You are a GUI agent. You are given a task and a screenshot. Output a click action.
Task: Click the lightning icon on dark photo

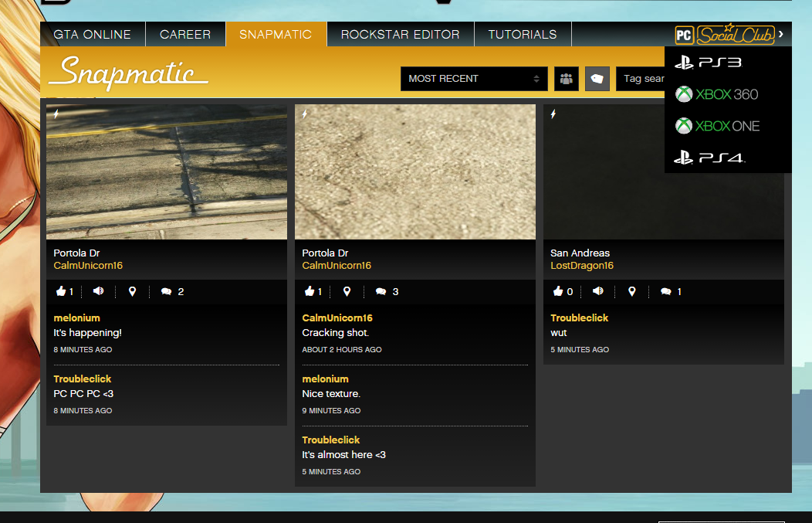tap(553, 114)
